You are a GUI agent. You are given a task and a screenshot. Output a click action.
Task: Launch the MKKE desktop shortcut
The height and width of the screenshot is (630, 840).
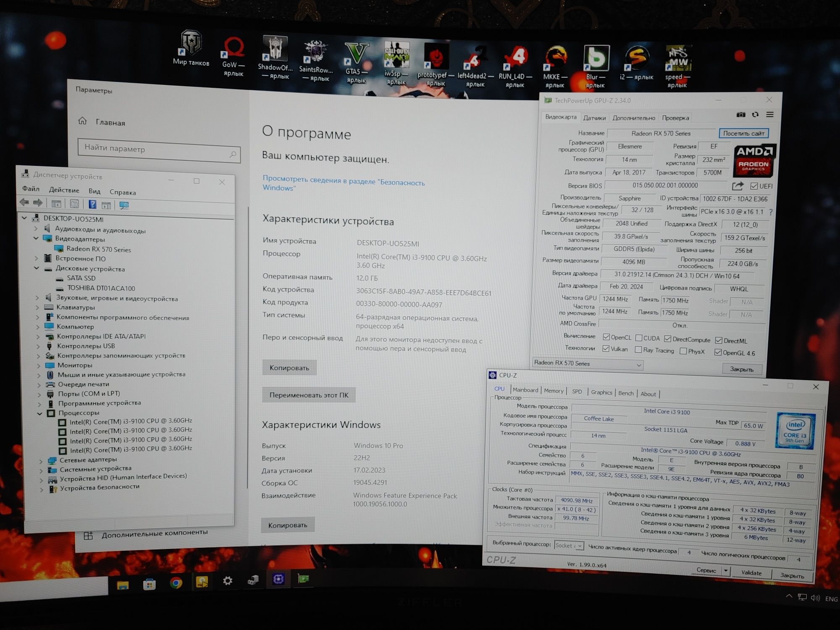[x=555, y=67]
